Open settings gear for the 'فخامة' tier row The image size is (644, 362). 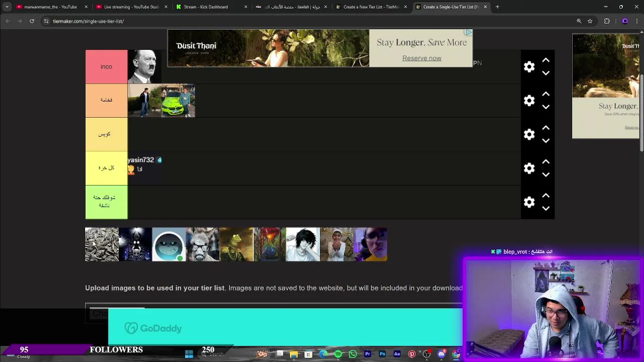point(529,101)
